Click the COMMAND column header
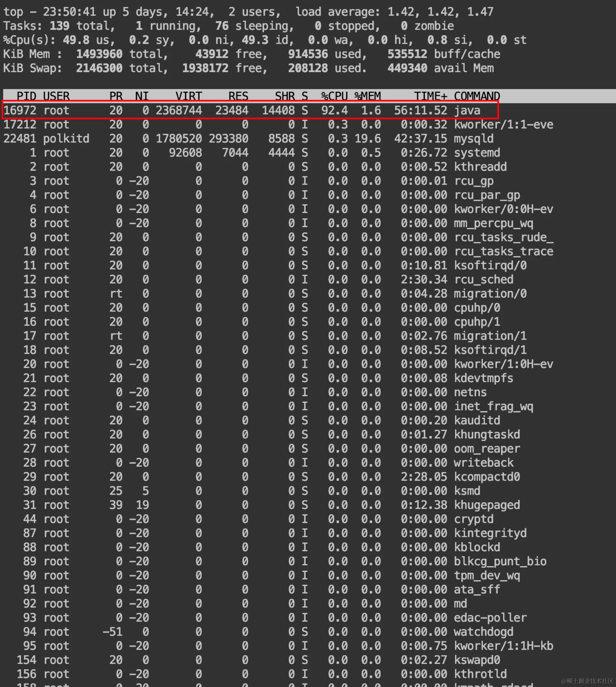 [477, 96]
